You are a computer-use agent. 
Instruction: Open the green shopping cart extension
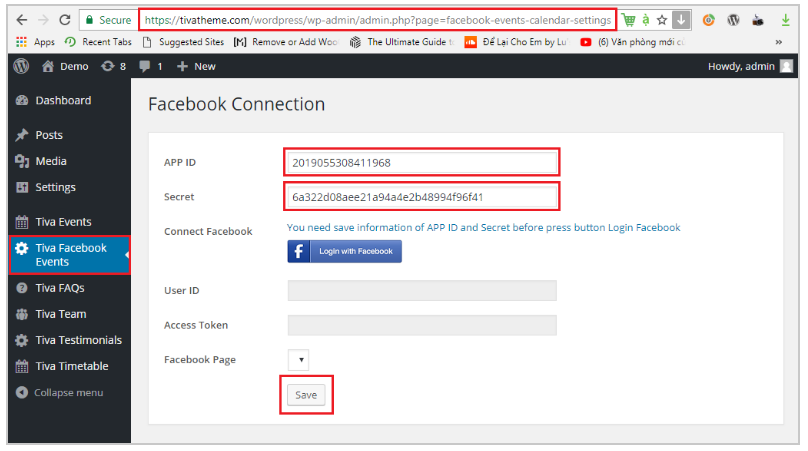coord(629,20)
